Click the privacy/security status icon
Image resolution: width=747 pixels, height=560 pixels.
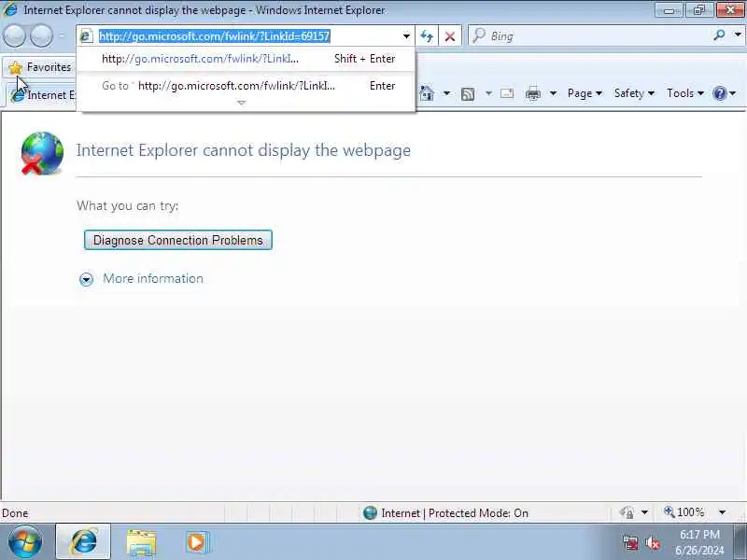627,512
